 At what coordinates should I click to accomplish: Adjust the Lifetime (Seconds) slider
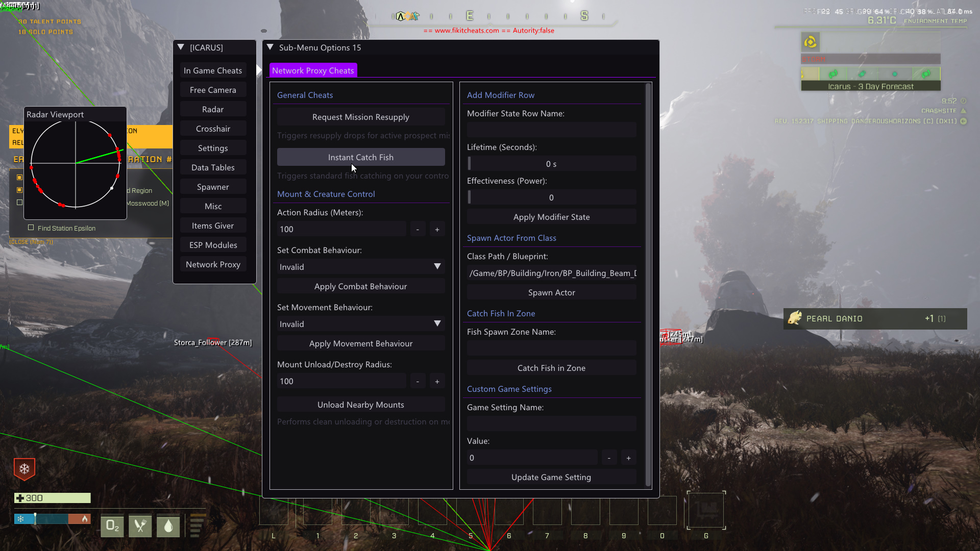[551, 164]
